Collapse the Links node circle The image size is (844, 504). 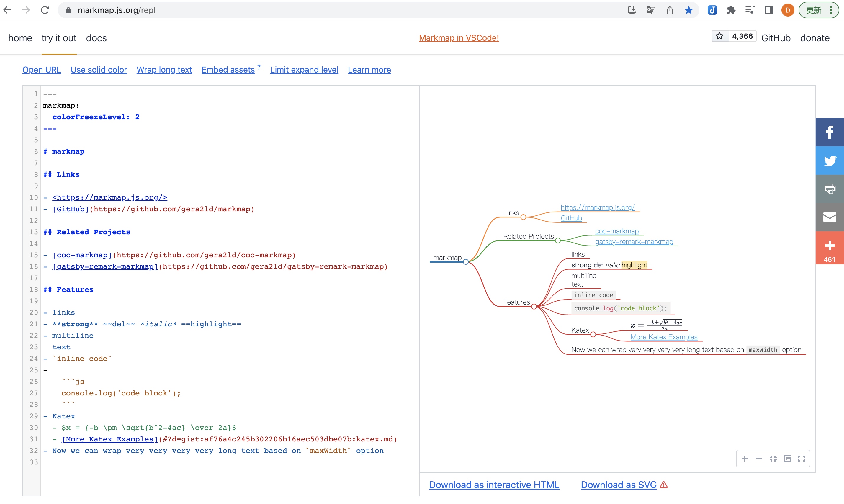(524, 217)
